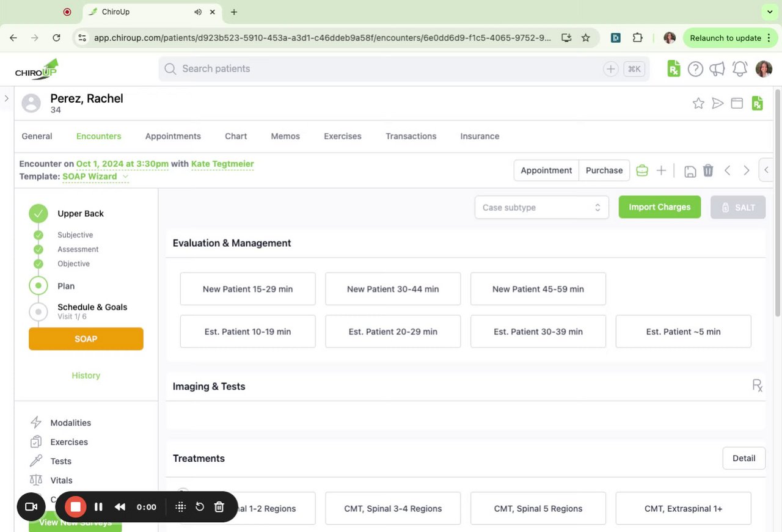Viewport: 782px width, 532px height.
Task: Open the Case subtype dropdown
Action: pos(542,208)
